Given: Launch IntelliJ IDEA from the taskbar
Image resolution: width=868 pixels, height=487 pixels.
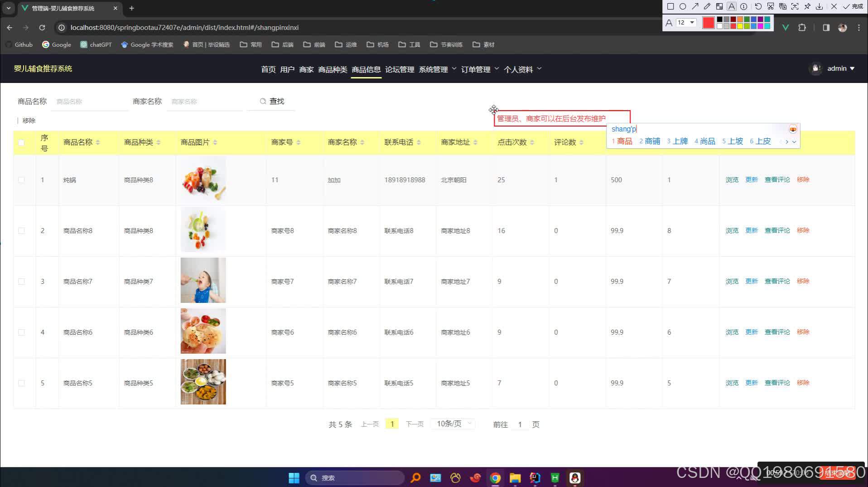Looking at the screenshot, I should click(534, 477).
